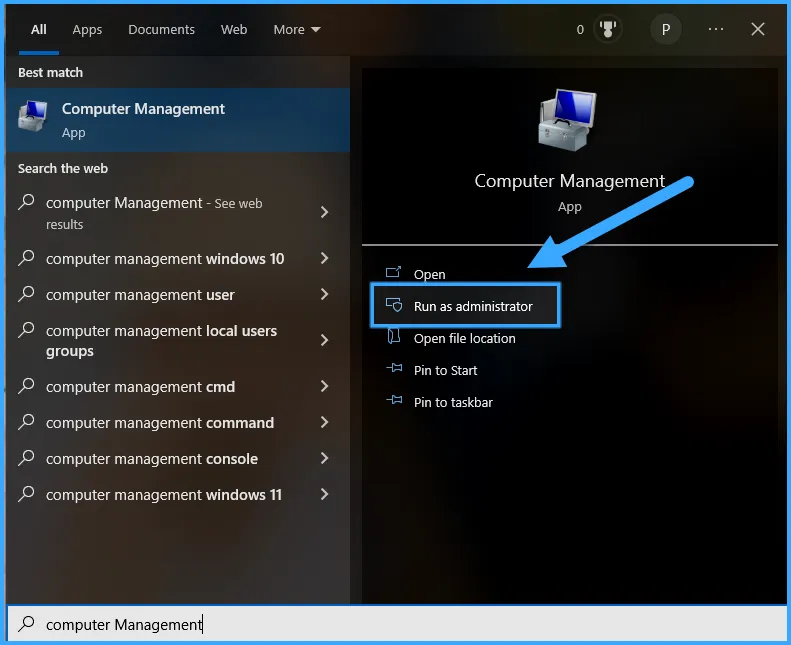
Task: Click the magnifier icon in the search box
Action: point(26,624)
